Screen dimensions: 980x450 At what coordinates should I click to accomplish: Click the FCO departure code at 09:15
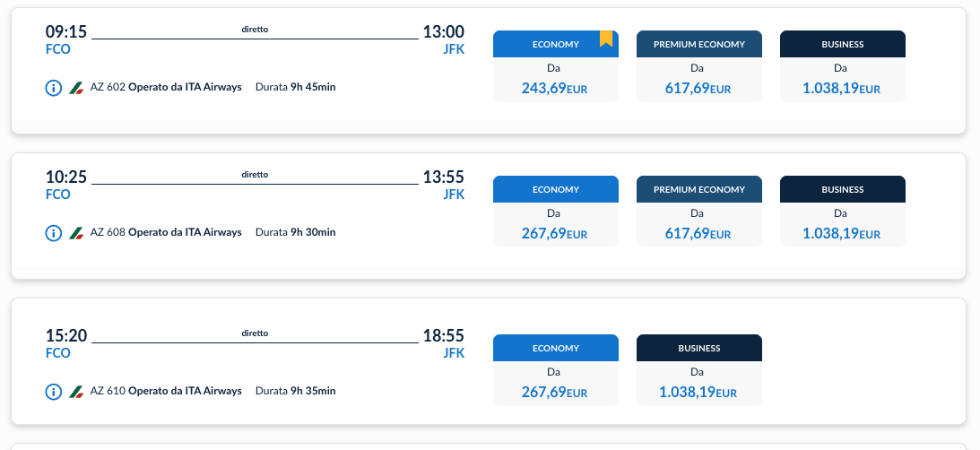58,49
